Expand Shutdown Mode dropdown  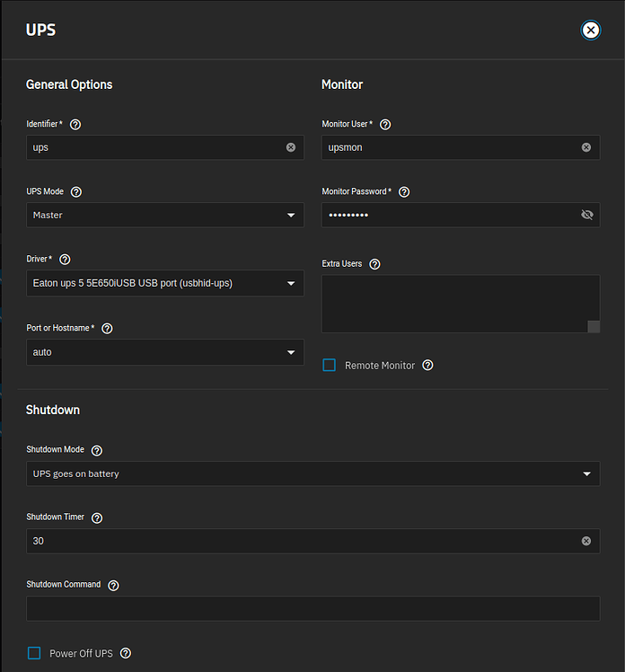point(313,473)
